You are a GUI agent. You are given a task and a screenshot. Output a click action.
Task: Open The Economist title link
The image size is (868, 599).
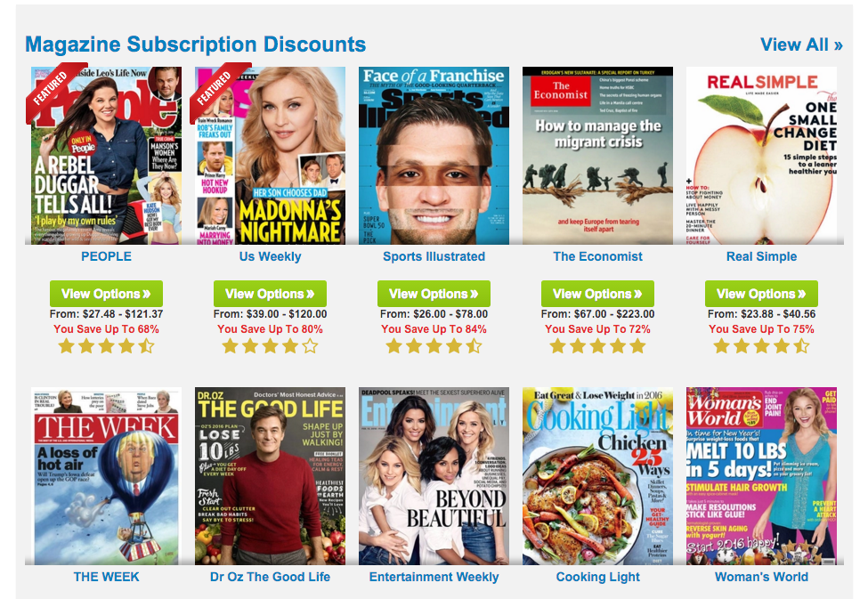point(598,256)
